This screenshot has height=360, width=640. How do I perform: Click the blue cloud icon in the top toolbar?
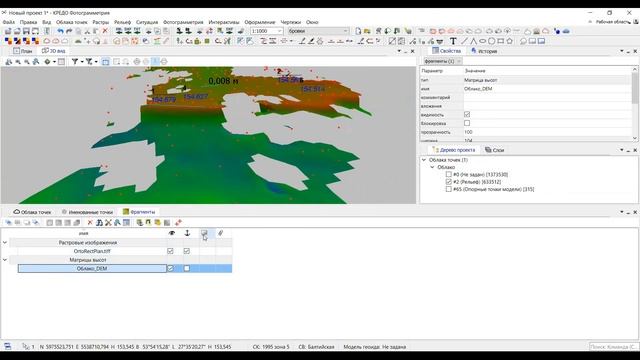566,31
